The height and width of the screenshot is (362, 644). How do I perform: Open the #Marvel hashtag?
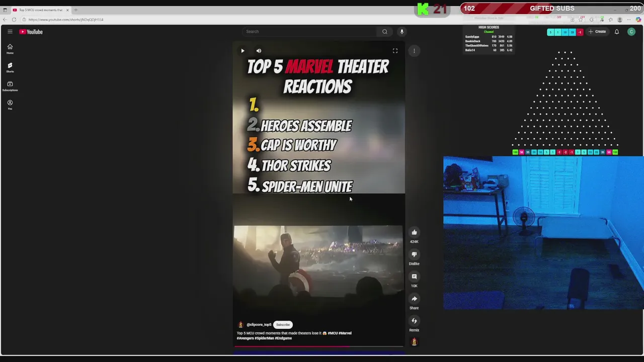(345, 333)
